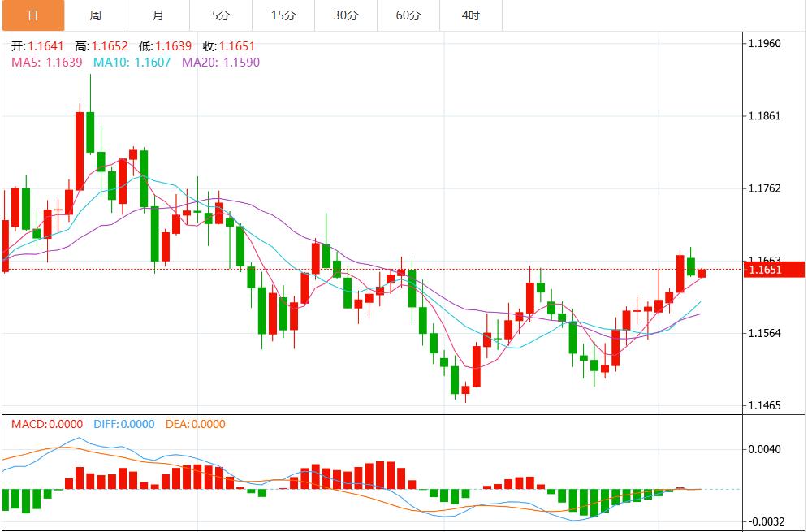
Task: Click the red 1.1651 current price tag
Action: click(x=775, y=270)
